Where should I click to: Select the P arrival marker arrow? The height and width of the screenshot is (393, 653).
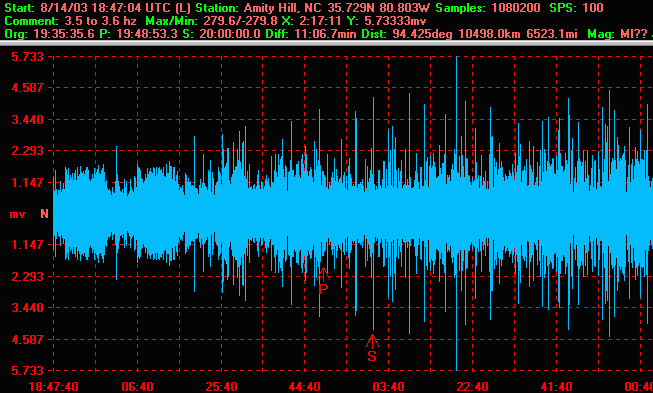[323, 281]
